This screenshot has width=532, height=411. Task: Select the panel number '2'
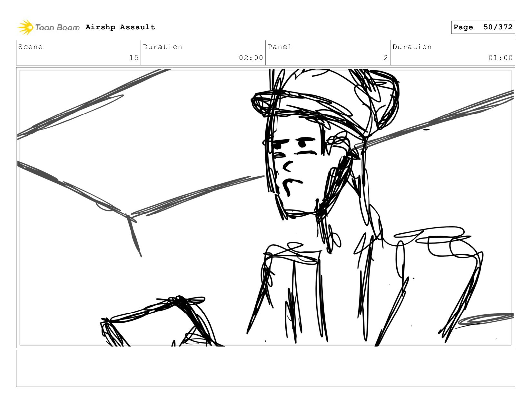click(386, 58)
